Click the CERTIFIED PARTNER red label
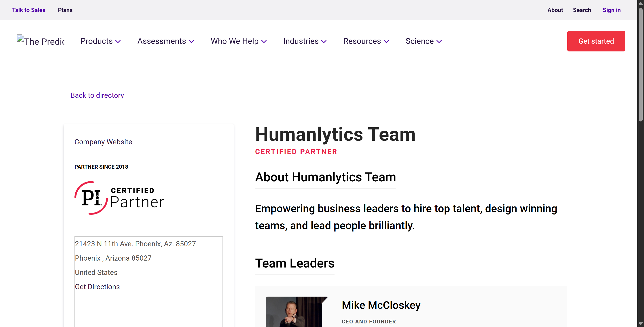The height and width of the screenshot is (327, 644). pos(296,151)
